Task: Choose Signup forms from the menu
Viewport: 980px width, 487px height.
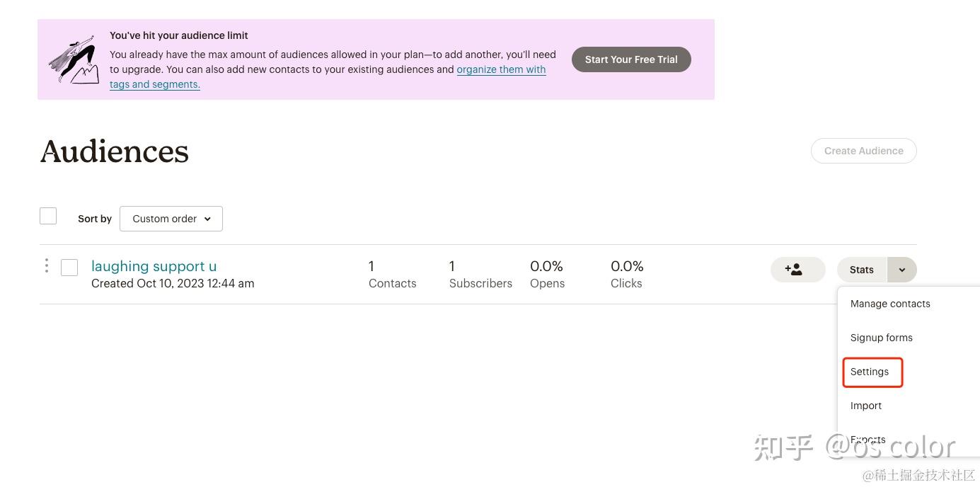Action: click(881, 338)
